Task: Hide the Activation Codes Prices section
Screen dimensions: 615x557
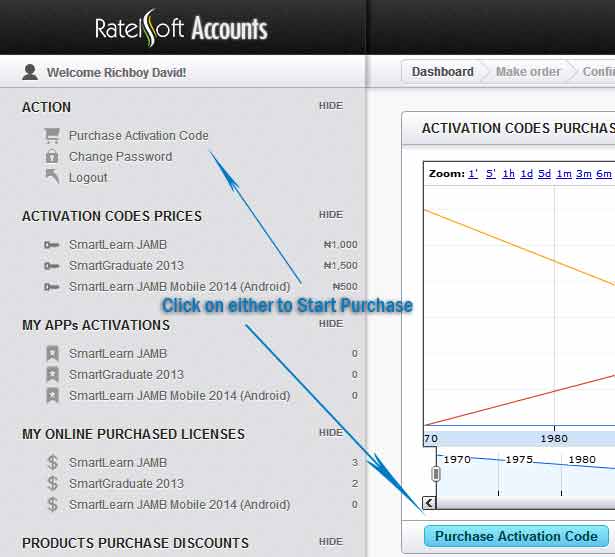Action: (330, 215)
